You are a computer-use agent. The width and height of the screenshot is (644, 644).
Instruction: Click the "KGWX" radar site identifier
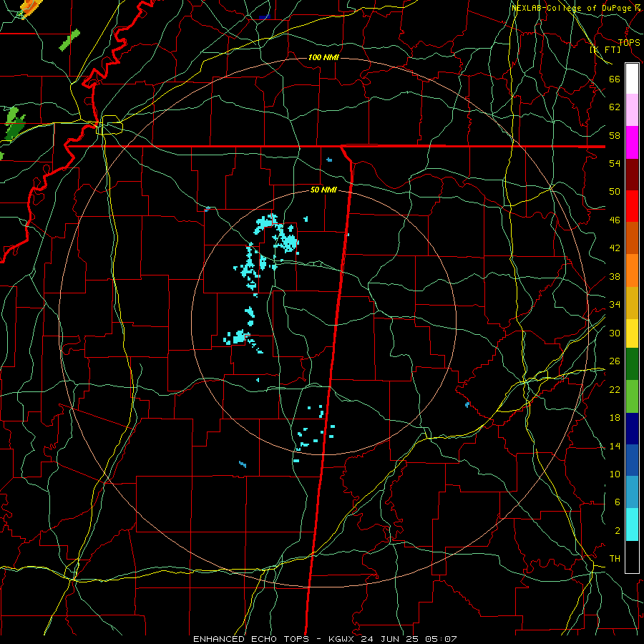coord(343,639)
